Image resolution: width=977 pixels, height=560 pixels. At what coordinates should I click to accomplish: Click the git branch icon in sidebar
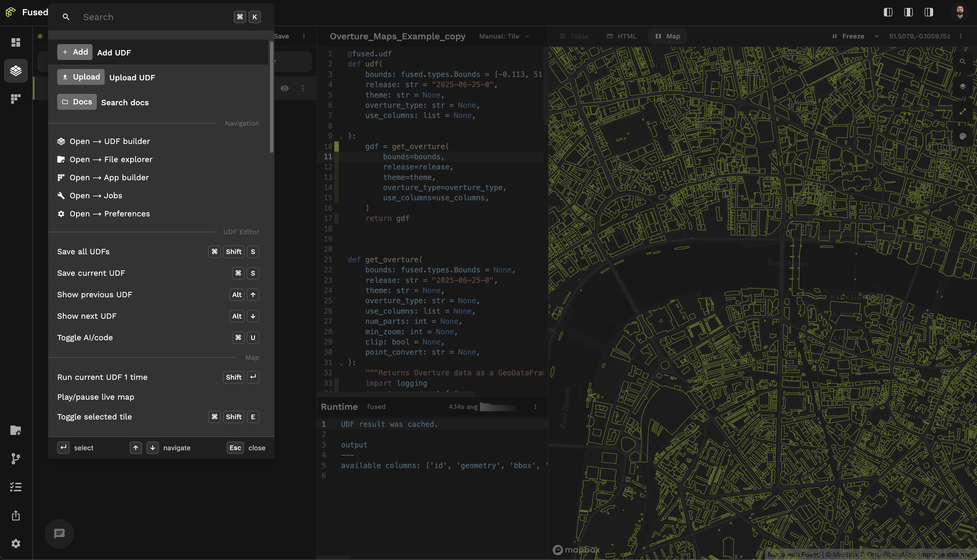tap(16, 458)
